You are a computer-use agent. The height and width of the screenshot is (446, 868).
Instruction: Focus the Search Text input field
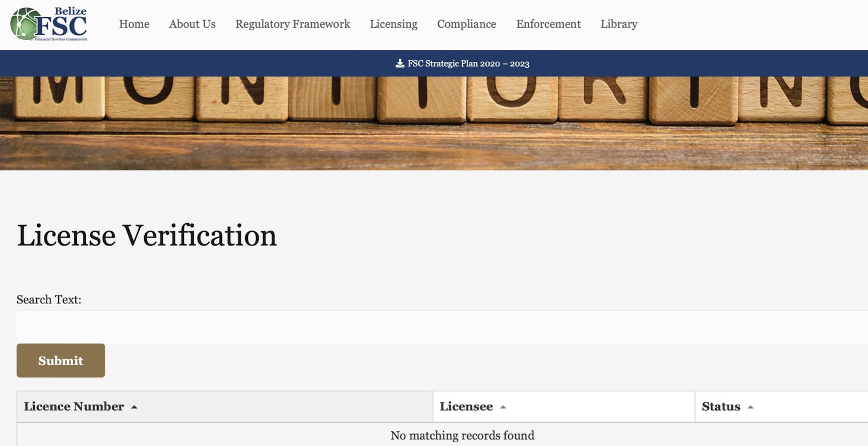coord(442,327)
